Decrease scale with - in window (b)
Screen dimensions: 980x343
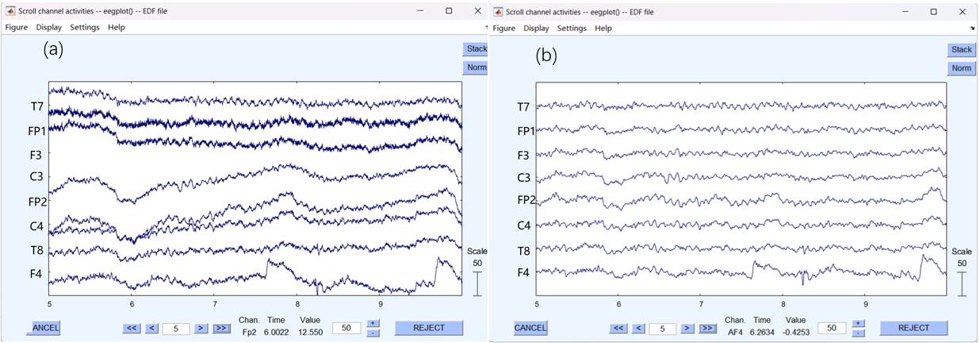[859, 333]
